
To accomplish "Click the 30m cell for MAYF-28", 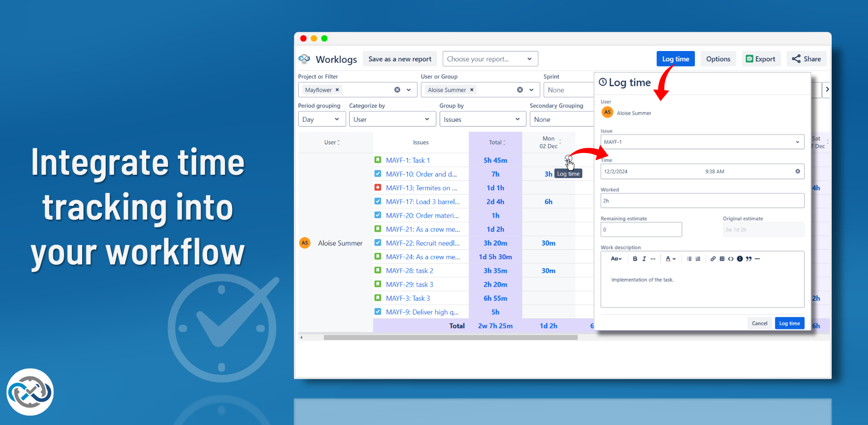I will tap(549, 271).
